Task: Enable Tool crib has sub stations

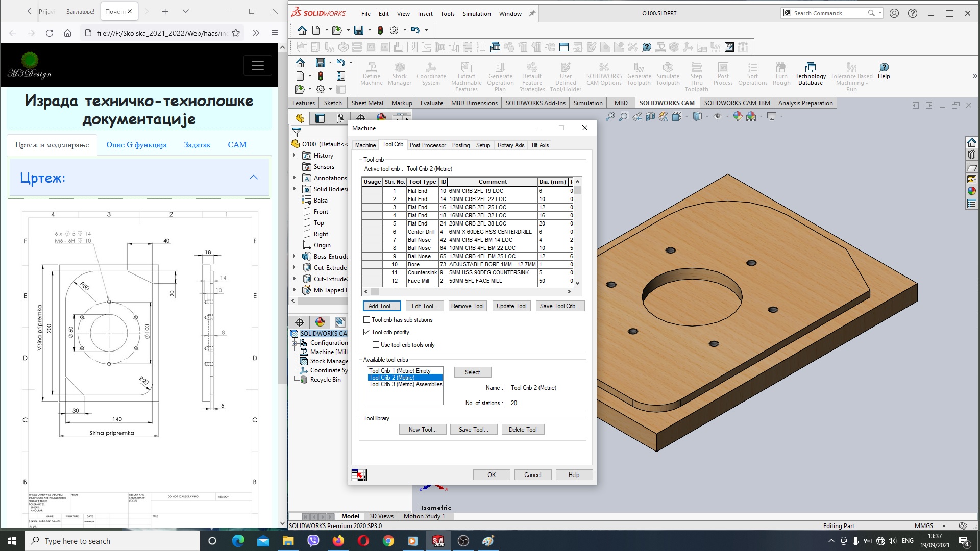Action: coord(367,319)
